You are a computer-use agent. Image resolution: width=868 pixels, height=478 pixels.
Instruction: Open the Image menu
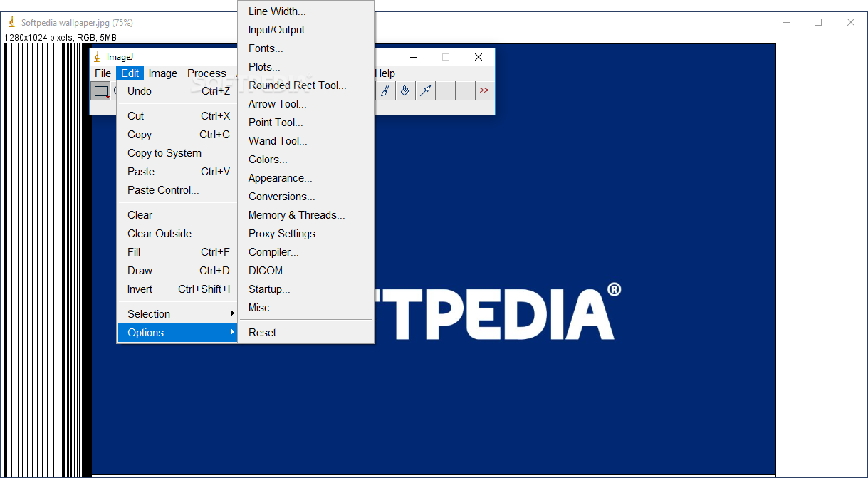point(163,73)
